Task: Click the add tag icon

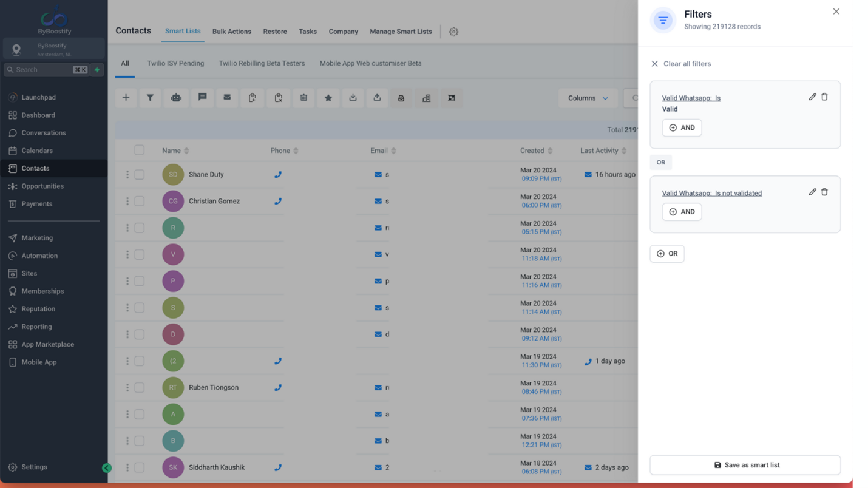Action: coord(253,98)
